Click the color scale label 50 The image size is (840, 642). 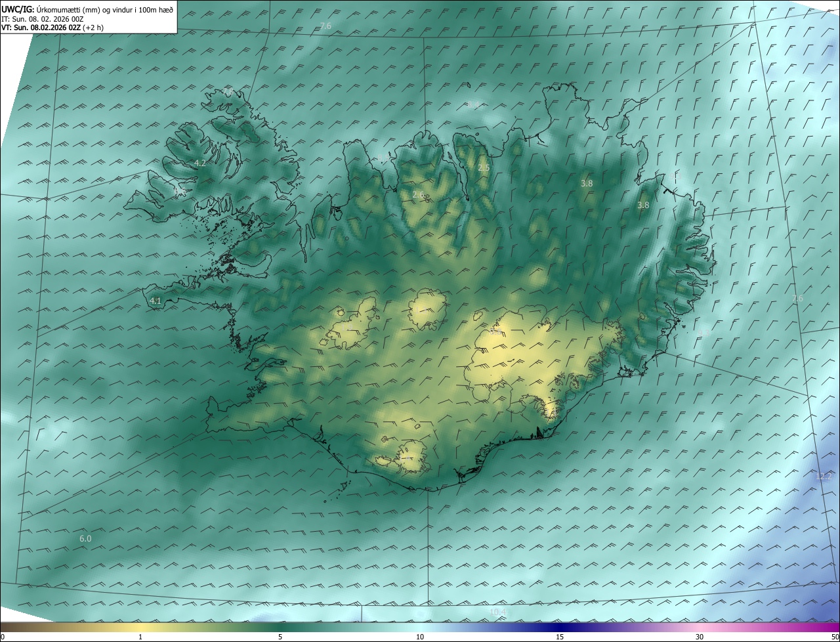(x=835, y=637)
